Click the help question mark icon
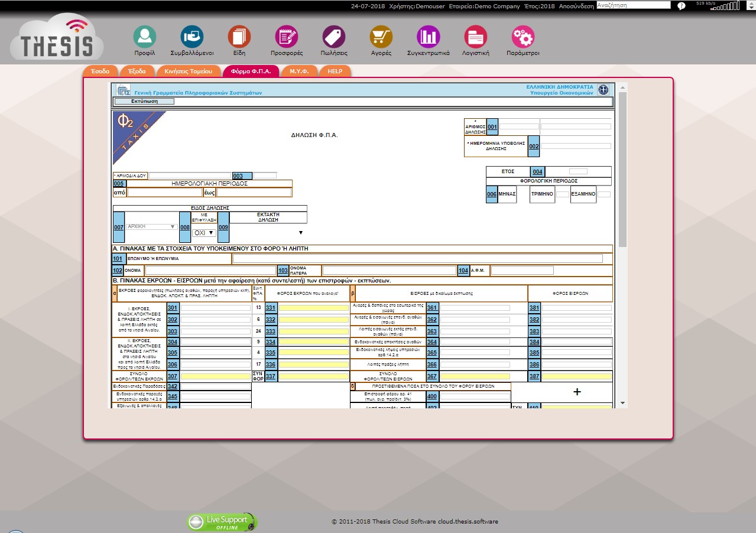The width and height of the screenshot is (756, 533). (x=682, y=6)
